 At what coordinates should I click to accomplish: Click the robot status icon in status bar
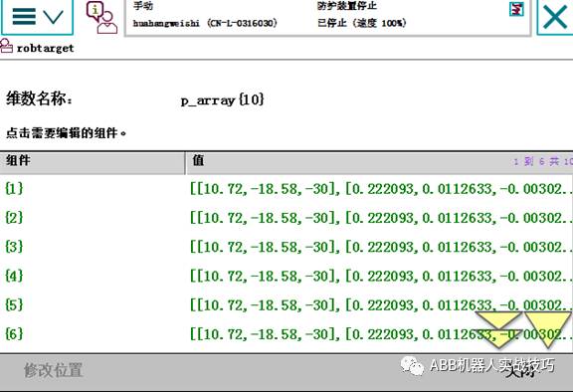tap(516, 9)
